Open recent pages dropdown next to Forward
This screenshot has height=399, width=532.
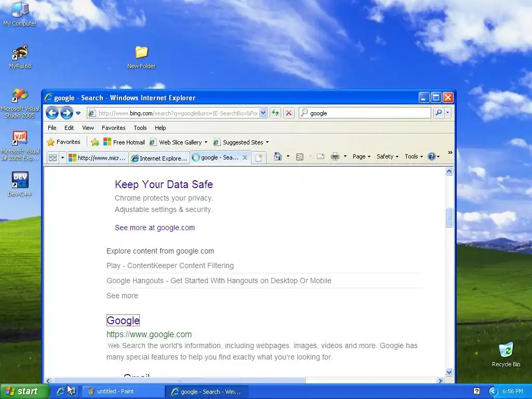[x=78, y=113]
